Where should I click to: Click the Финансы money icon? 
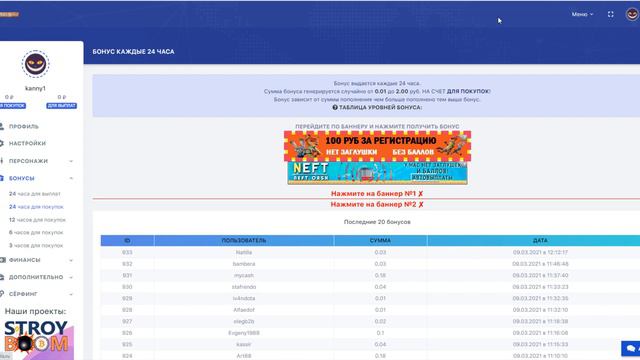pos(2,260)
